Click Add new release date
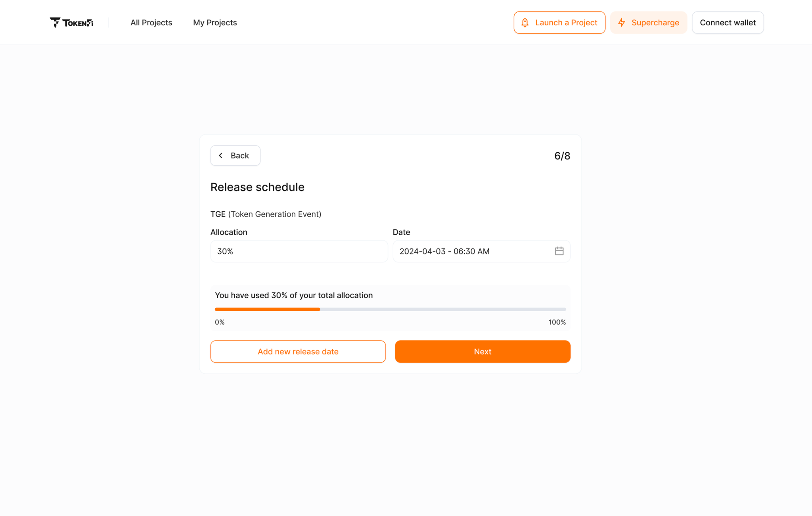 point(298,351)
